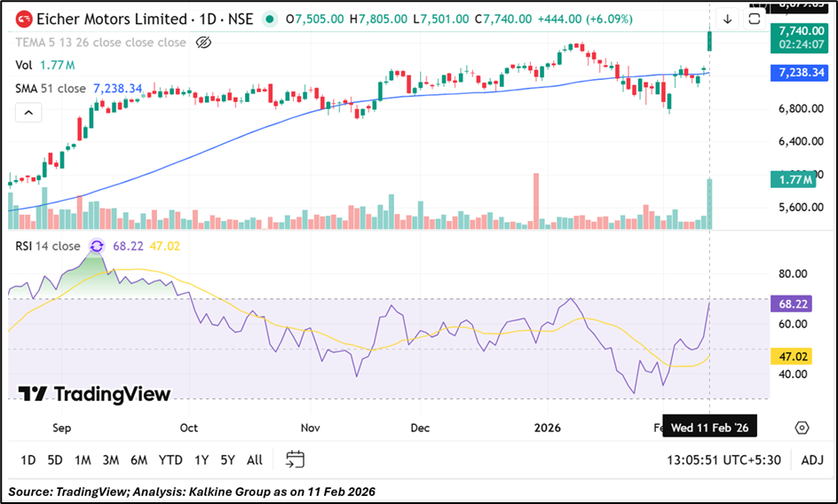
Task: Toggle visibility of the TEMA indicator
Action: pos(203,43)
